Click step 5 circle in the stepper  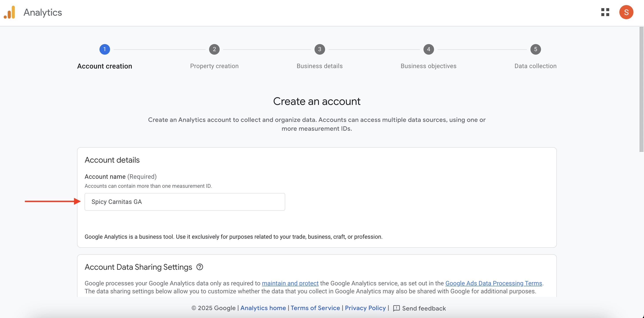pos(535,49)
